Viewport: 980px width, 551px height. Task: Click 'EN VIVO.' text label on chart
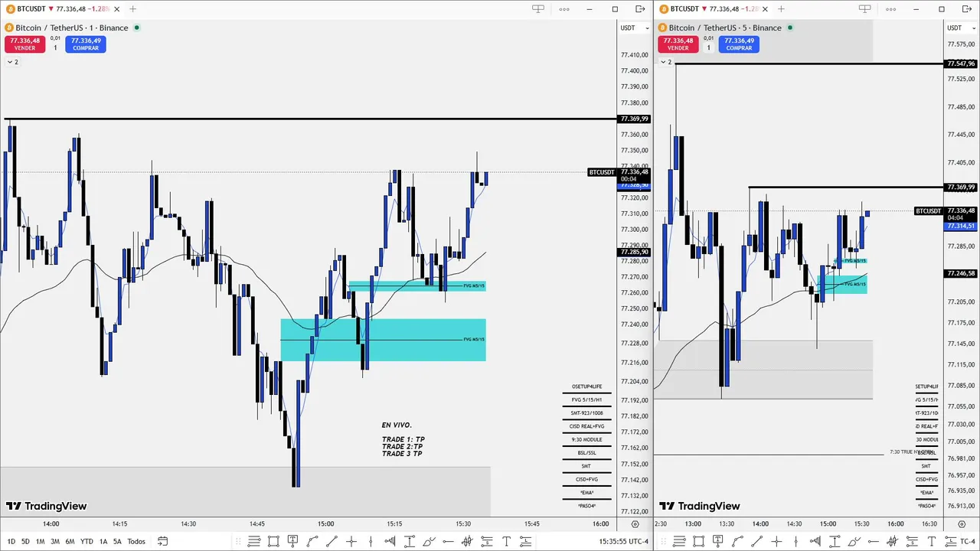(397, 425)
